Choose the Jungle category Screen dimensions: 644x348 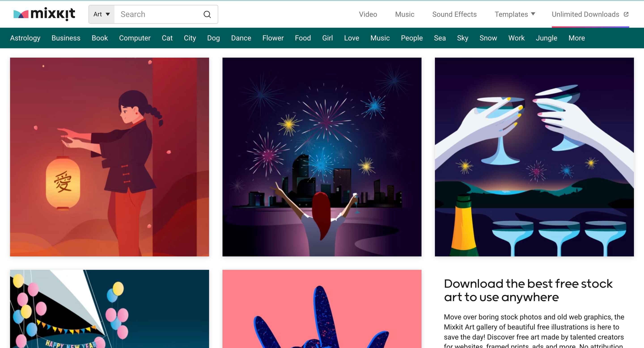[546, 38]
